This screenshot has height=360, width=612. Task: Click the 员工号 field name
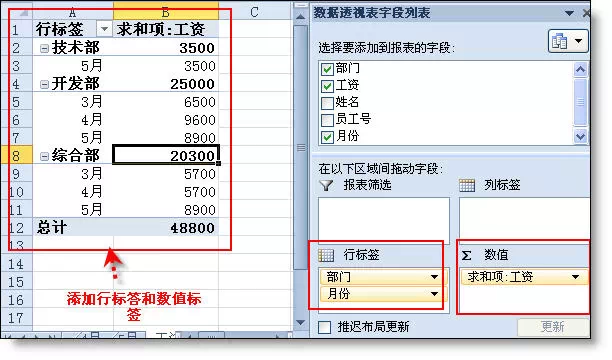tap(353, 119)
